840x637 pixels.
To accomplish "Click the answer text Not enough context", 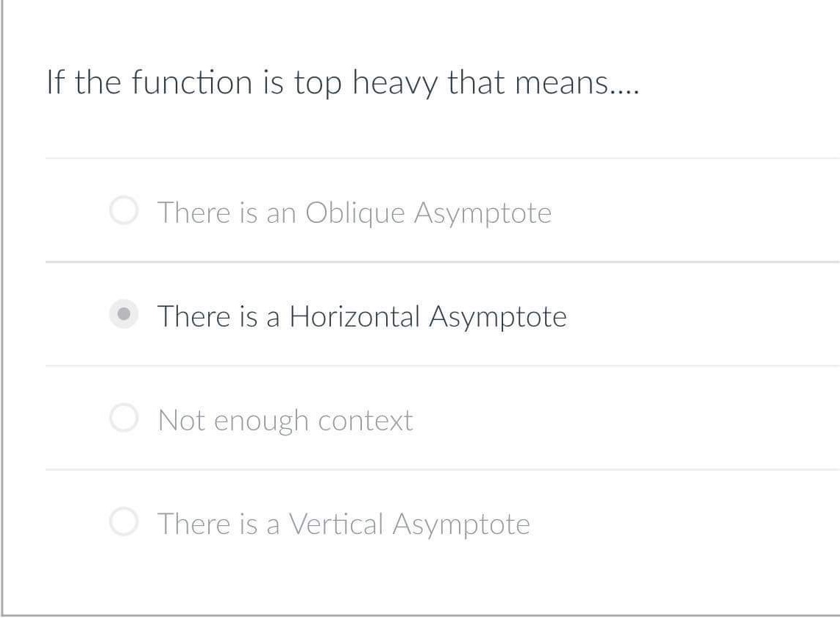I will point(285,419).
